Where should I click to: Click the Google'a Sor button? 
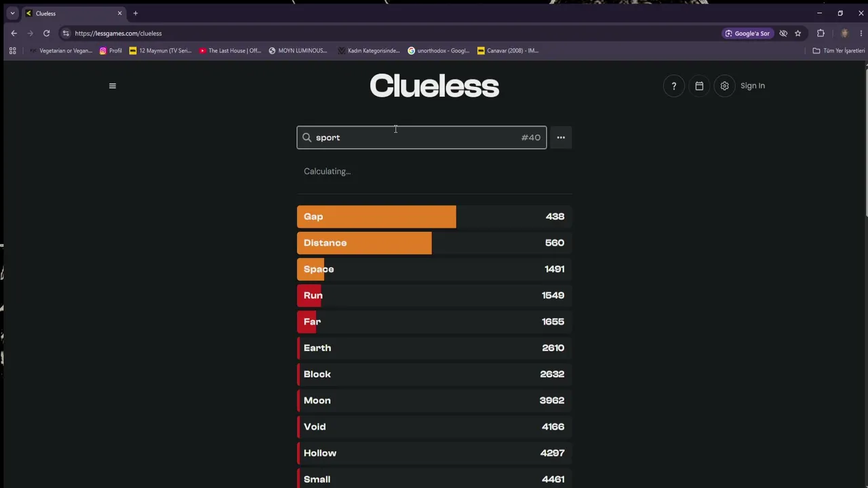(x=747, y=33)
